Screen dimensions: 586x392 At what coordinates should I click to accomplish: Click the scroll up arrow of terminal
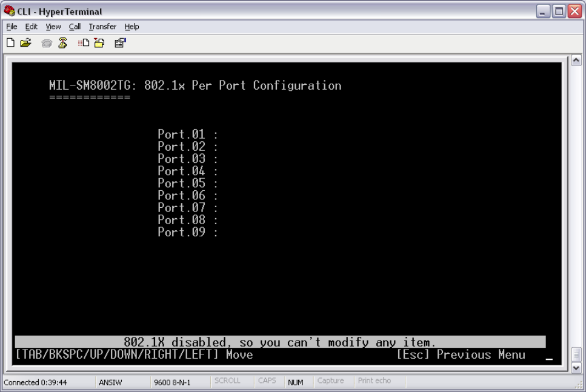click(576, 59)
